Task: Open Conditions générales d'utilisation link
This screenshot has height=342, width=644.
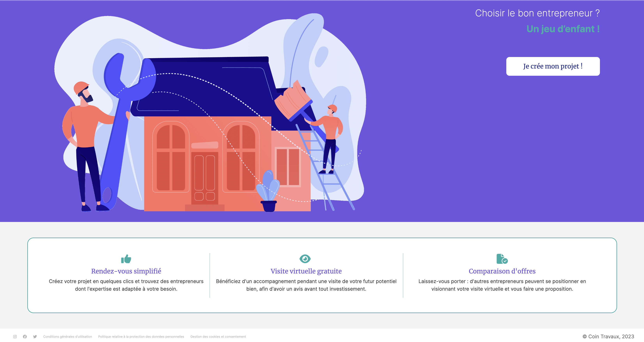Action: click(67, 337)
